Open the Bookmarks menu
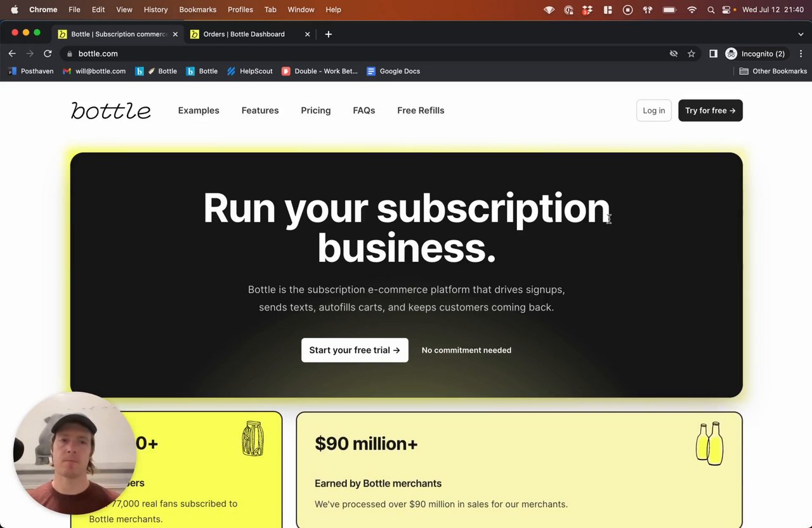This screenshot has height=528, width=812. click(198, 10)
